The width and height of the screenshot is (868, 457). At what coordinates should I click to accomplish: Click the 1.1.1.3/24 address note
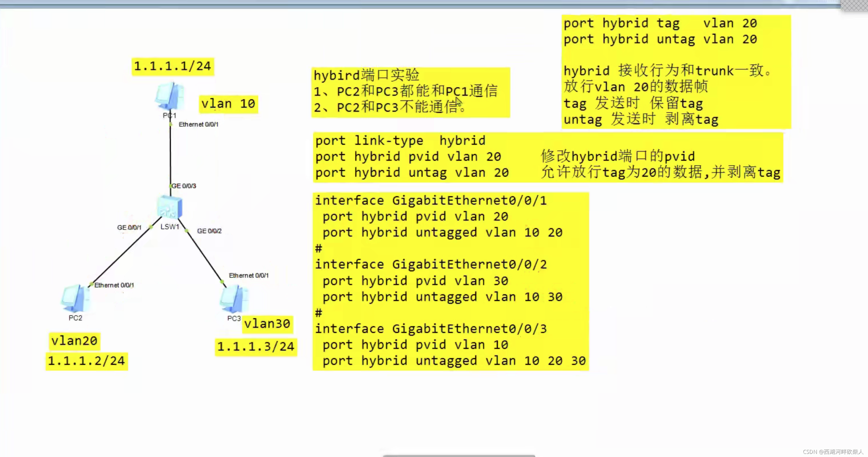tap(256, 347)
